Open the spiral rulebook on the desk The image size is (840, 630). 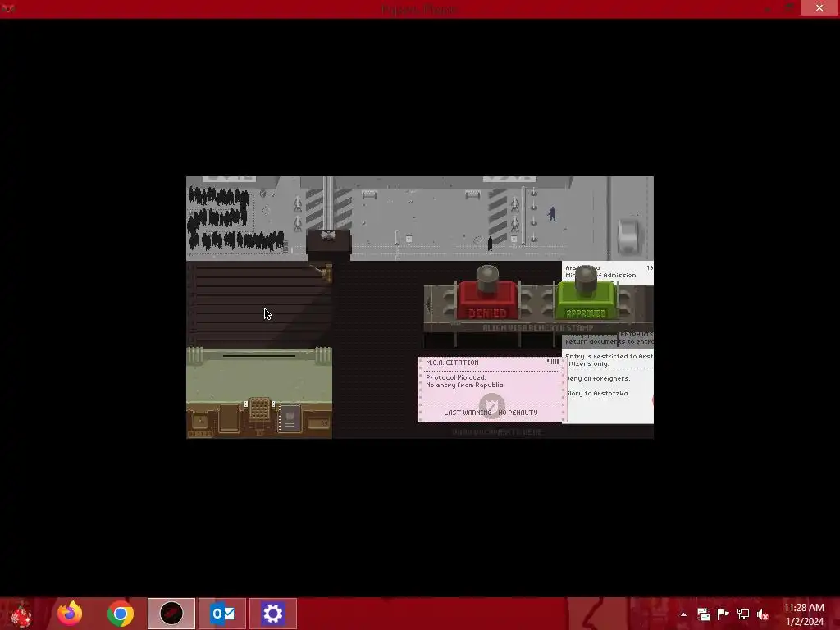(x=290, y=418)
